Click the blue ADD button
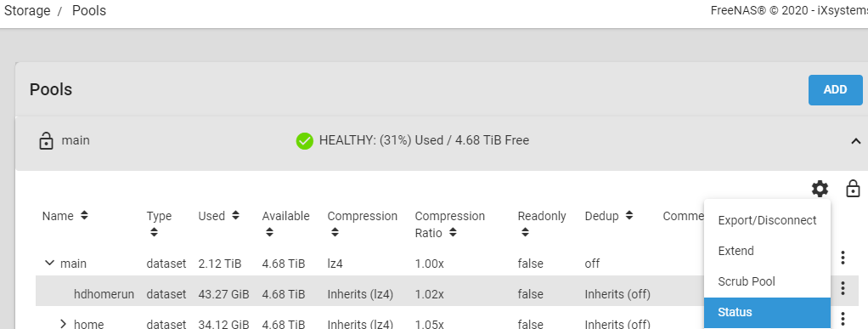The image size is (868, 329). point(836,90)
